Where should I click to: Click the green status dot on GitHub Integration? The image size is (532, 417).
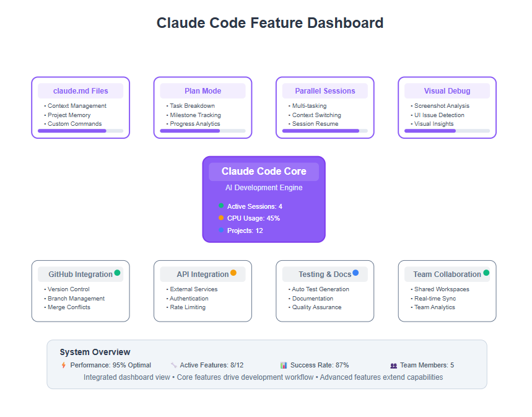[x=117, y=273]
